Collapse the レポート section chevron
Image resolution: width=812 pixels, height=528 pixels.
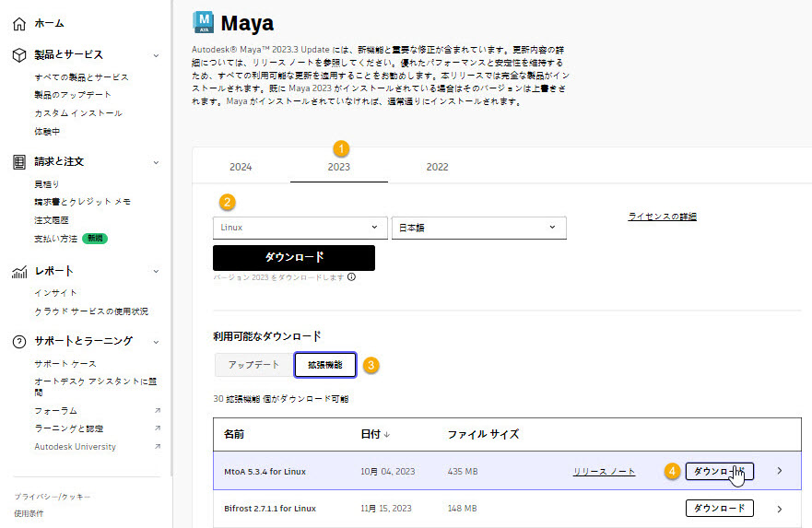156,271
